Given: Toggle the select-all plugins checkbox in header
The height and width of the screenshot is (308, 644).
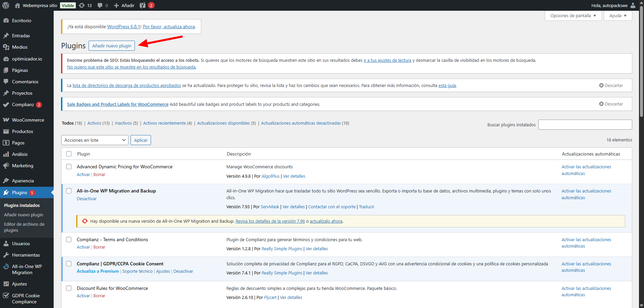Looking at the screenshot, I should point(69,154).
